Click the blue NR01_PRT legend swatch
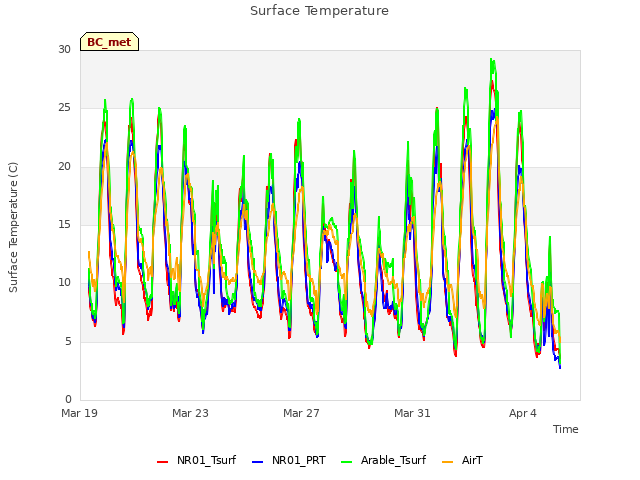The width and height of the screenshot is (640, 480). 258,462
